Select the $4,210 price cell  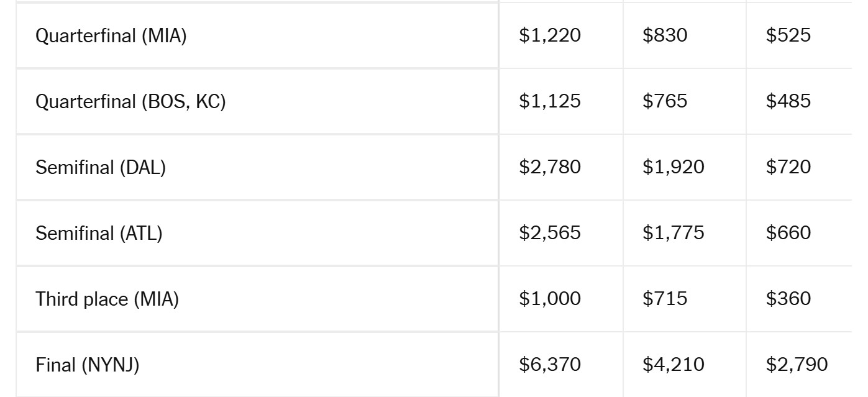point(674,365)
